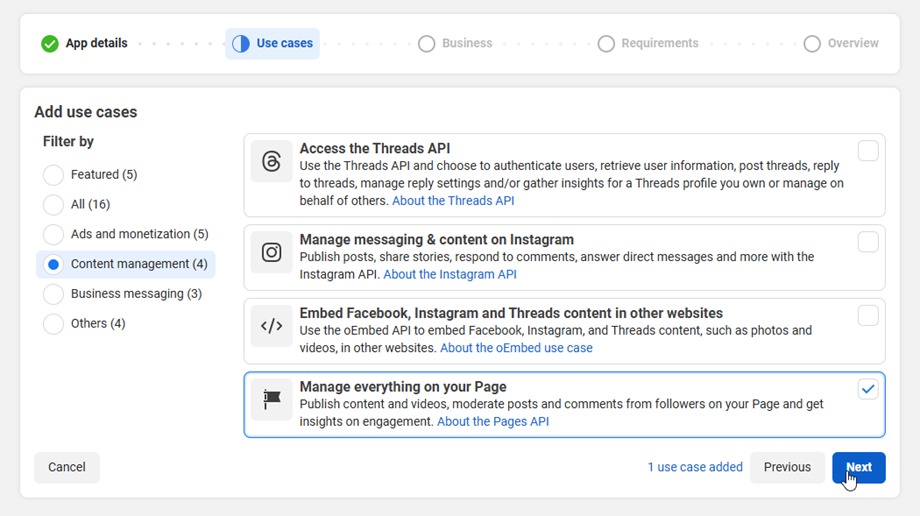The width and height of the screenshot is (920, 516).
Task: Click the oEmbed code brackets icon
Action: (x=271, y=326)
